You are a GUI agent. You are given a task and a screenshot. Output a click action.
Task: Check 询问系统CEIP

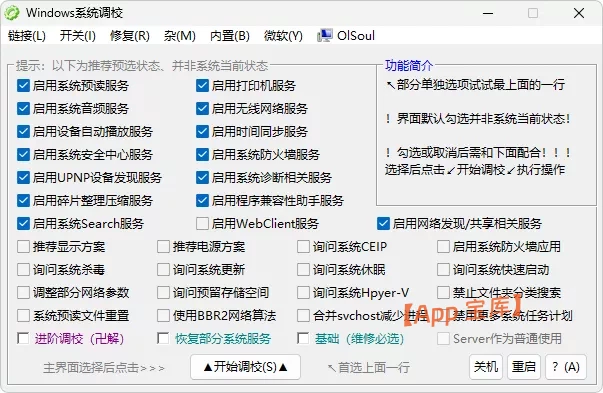(303, 246)
